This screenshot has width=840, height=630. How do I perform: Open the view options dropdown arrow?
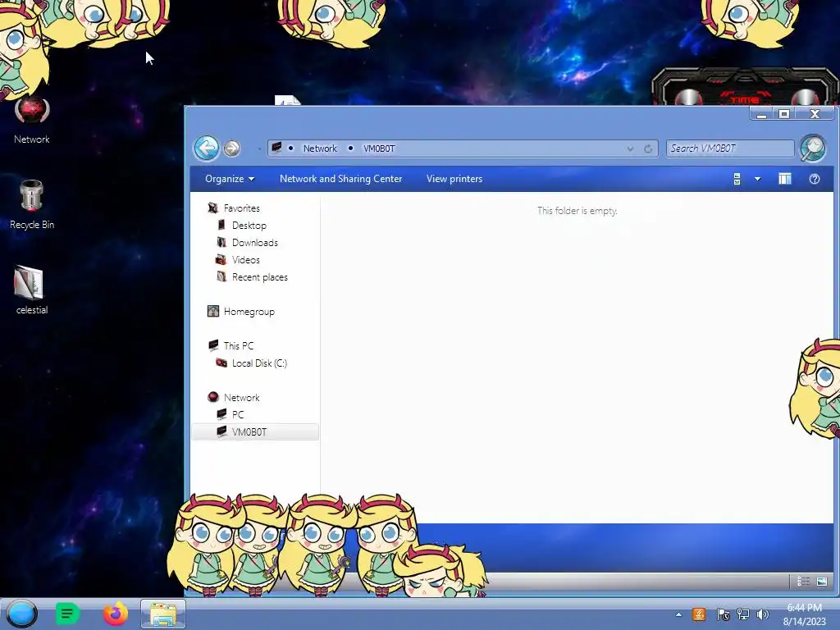[757, 179]
